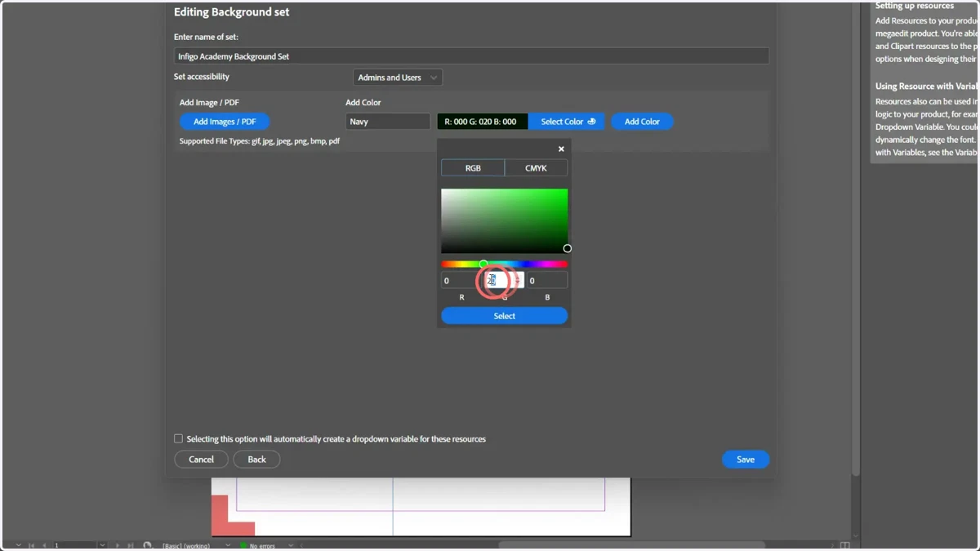Switch to the RGB tab
The height and width of the screenshot is (551, 980).
[473, 168]
